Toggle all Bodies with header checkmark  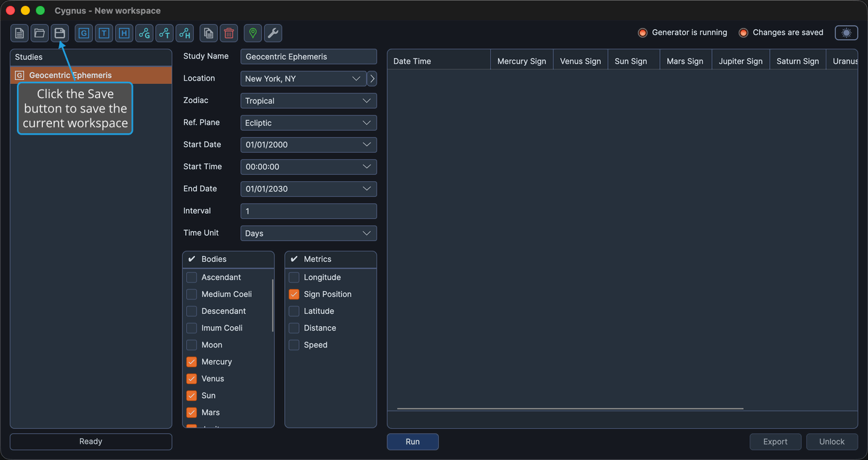coord(192,259)
